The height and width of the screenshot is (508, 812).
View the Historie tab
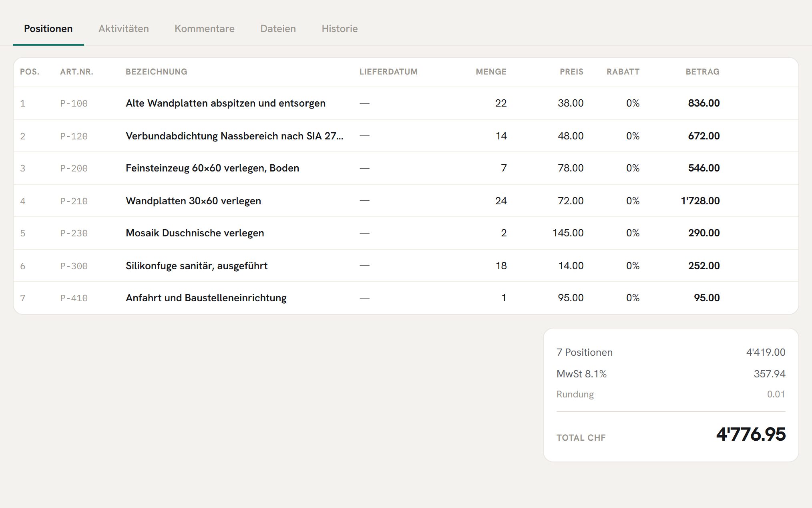click(340, 29)
